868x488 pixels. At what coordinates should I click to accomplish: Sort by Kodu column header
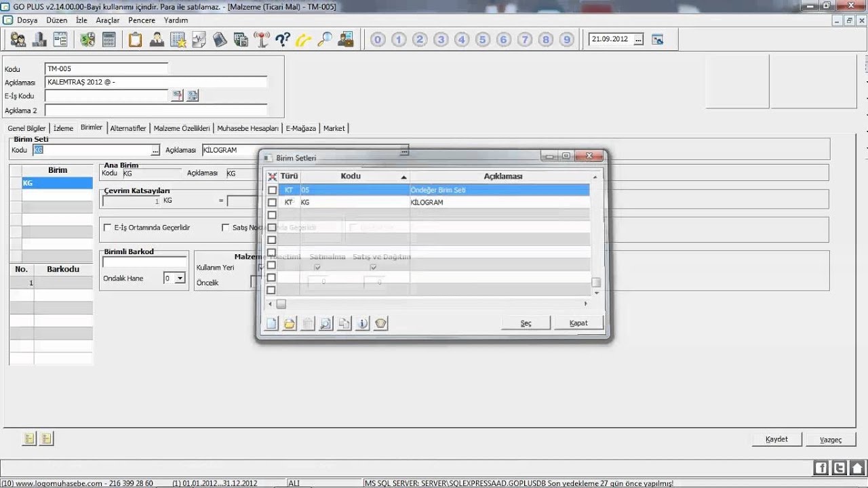[x=355, y=176]
